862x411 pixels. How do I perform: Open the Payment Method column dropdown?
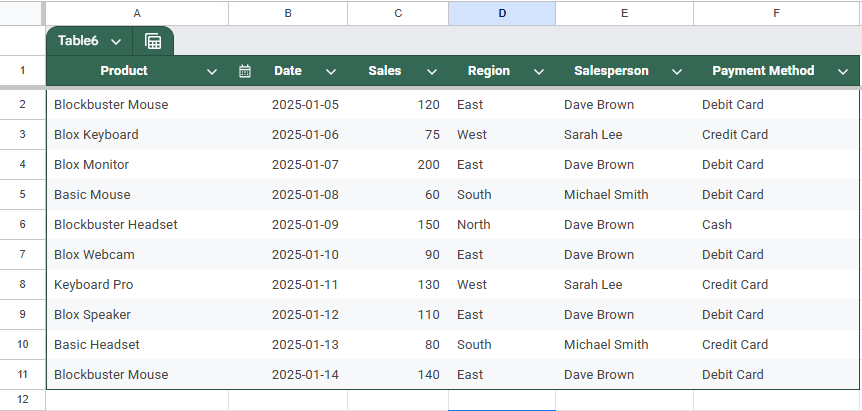[x=843, y=71]
